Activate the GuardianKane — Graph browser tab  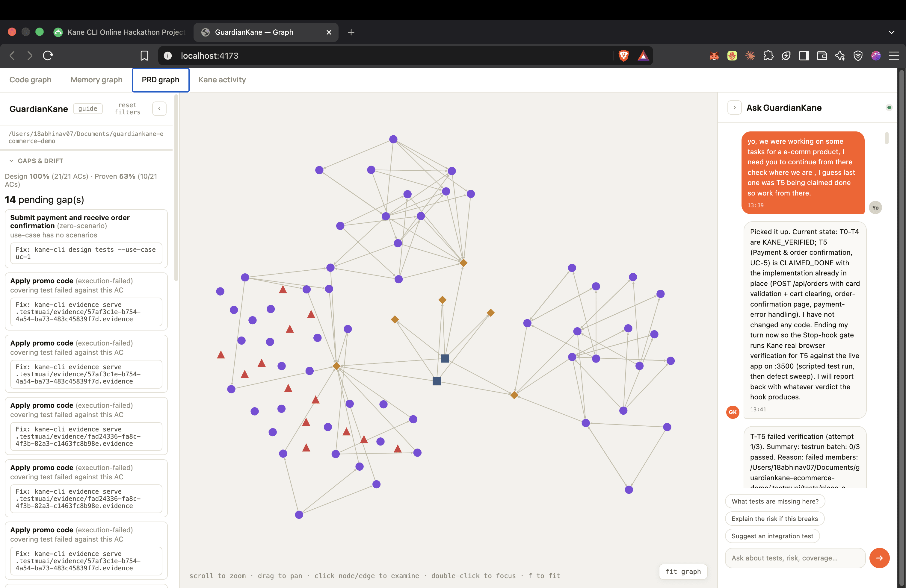(x=266, y=32)
